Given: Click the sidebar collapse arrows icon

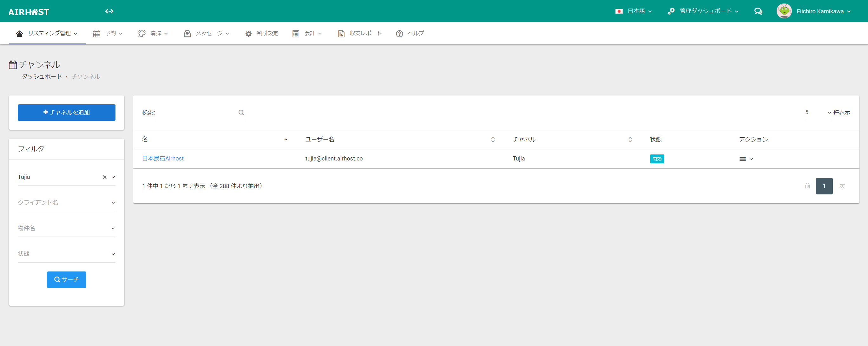Looking at the screenshot, I should (109, 11).
